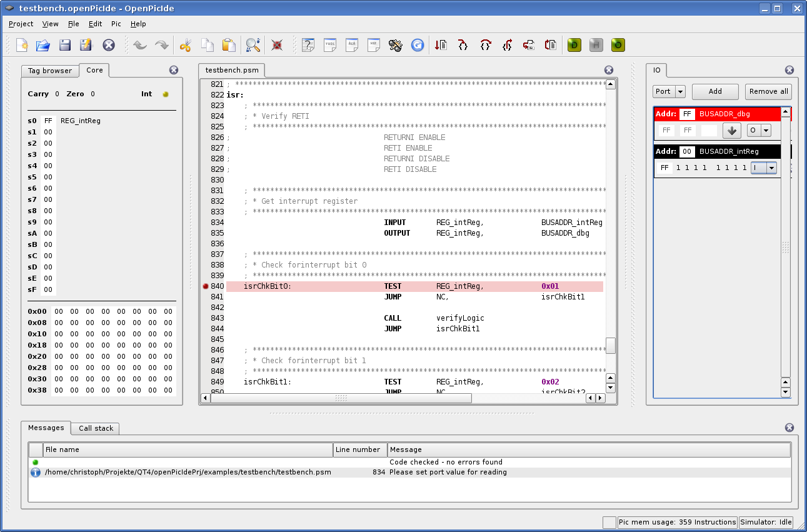Open the View menu

[x=50, y=24]
